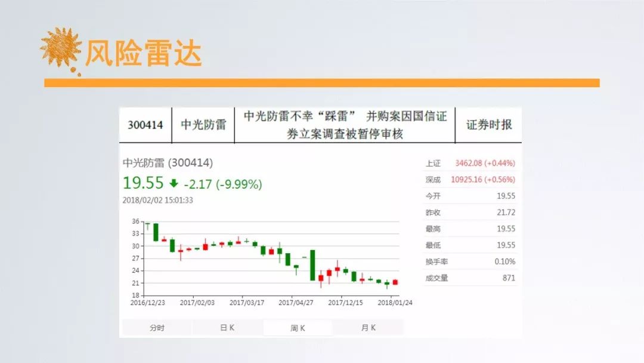Click the 中光防雷 (300414) stock title
Image resolution: width=644 pixels, height=363 pixels.
(x=168, y=163)
